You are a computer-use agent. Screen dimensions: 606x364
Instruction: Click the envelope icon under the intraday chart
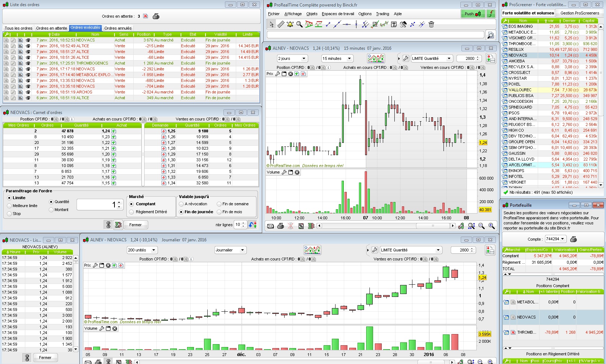[x=270, y=226]
